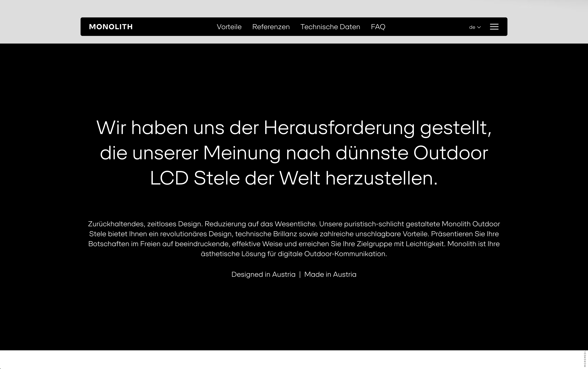Screen dimensions: 588x369
Task: Navigate to Technische Daten
Action: click(330, 27)
